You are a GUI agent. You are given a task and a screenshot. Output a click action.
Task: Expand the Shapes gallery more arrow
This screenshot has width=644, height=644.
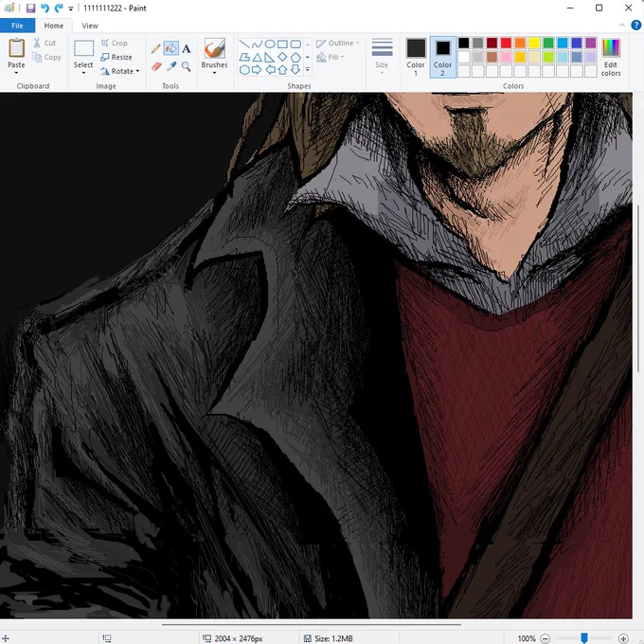click(x=308, y=70)
